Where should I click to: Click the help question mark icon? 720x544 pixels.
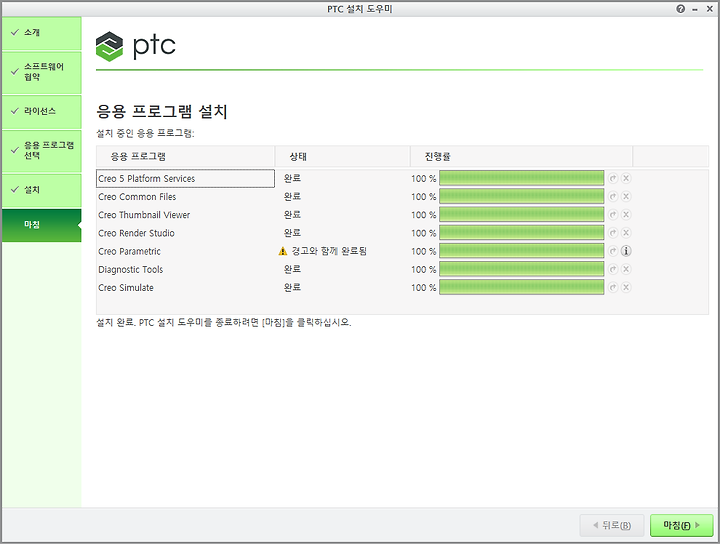681,9
